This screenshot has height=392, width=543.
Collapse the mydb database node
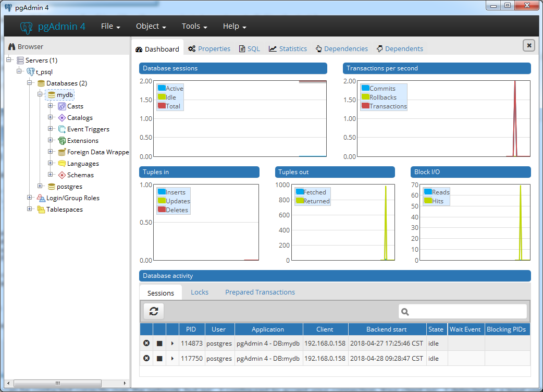[40, 94]
